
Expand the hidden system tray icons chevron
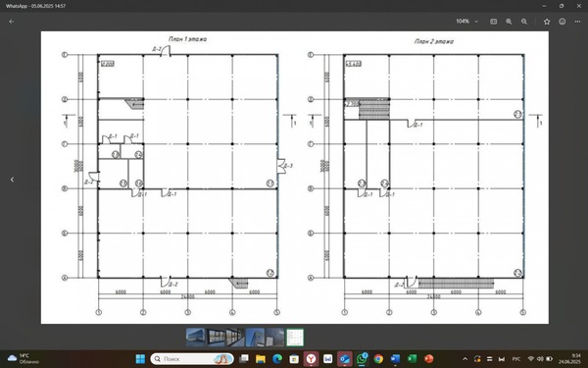465,359
